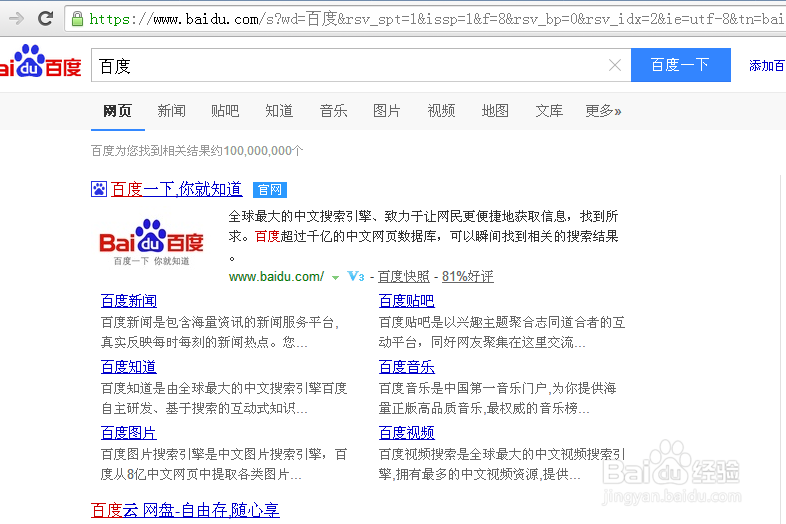Open the Baidu logo thumbnail in result
The width and height of the screenshot is (786, 524).
coord(151,243)
